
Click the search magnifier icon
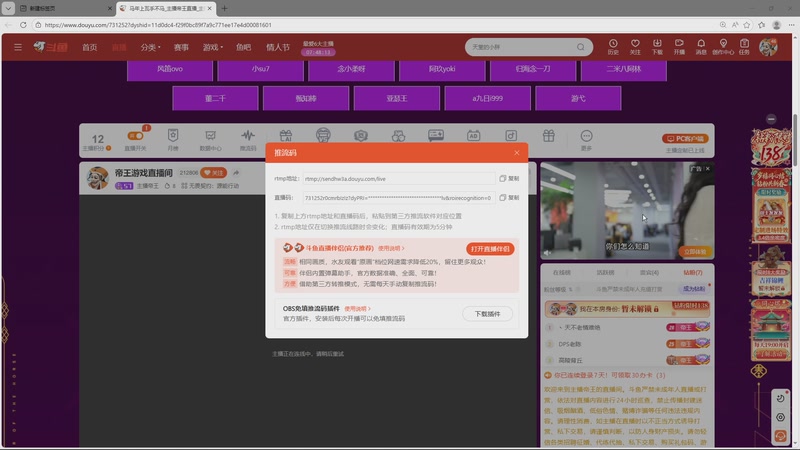pos(581,47)
